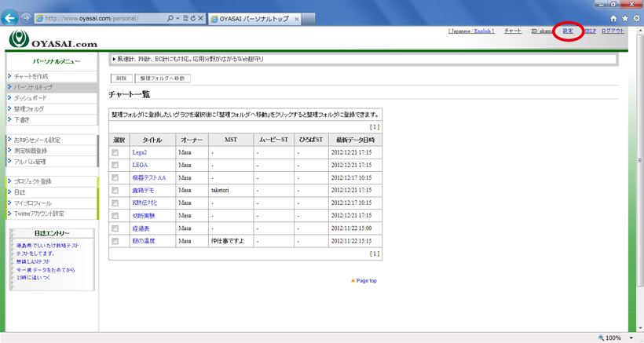Click the search magnifier icon in address bar
644x343 pixels.
170,19
